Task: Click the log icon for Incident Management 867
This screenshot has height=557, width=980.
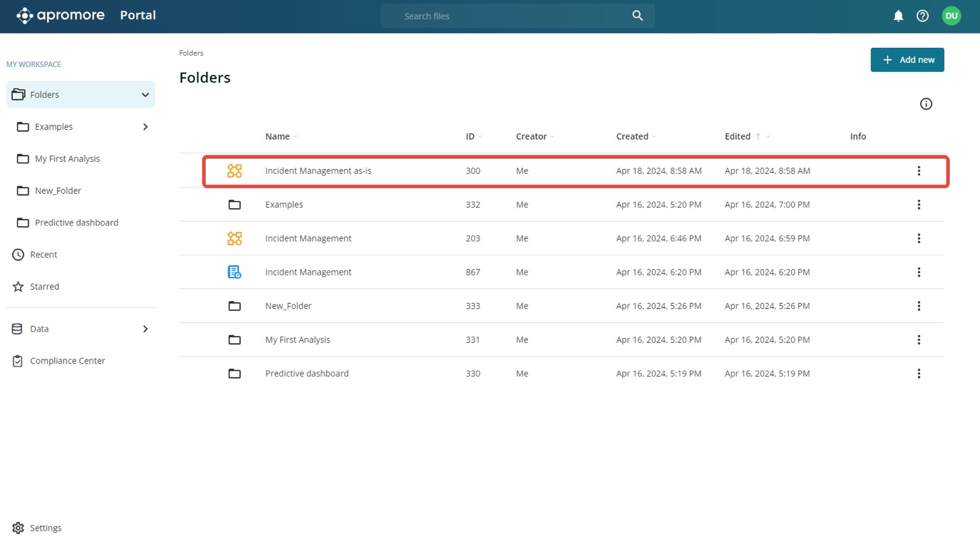Action: pos(234,272)
